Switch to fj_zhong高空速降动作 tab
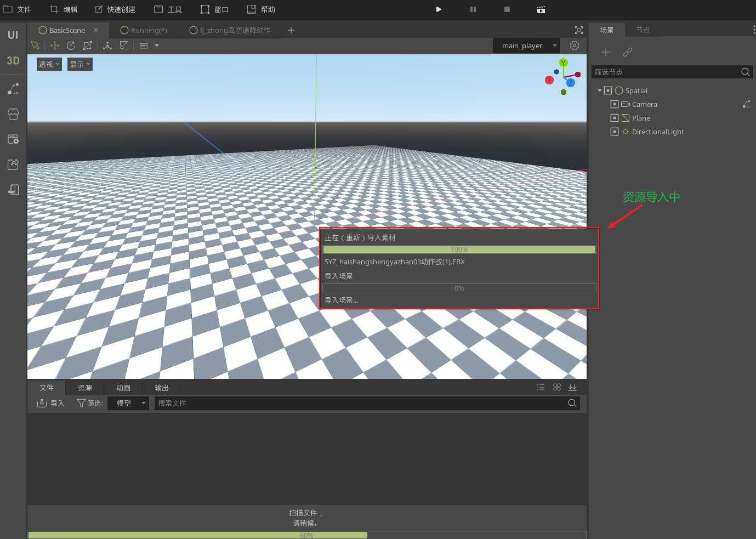Screen dimensions: 756x539 (230, 30)
